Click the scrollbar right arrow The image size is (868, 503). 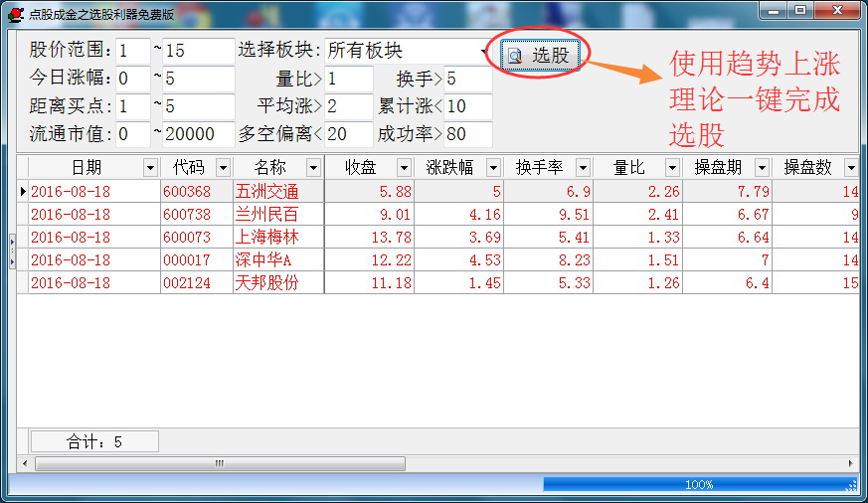coord(851,463)
